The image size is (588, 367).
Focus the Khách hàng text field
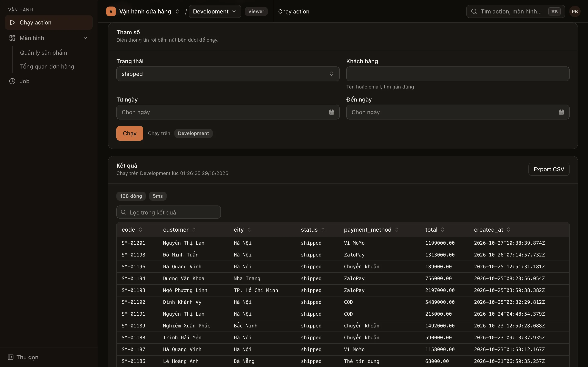pyautogui.click(x=458, y=74)
